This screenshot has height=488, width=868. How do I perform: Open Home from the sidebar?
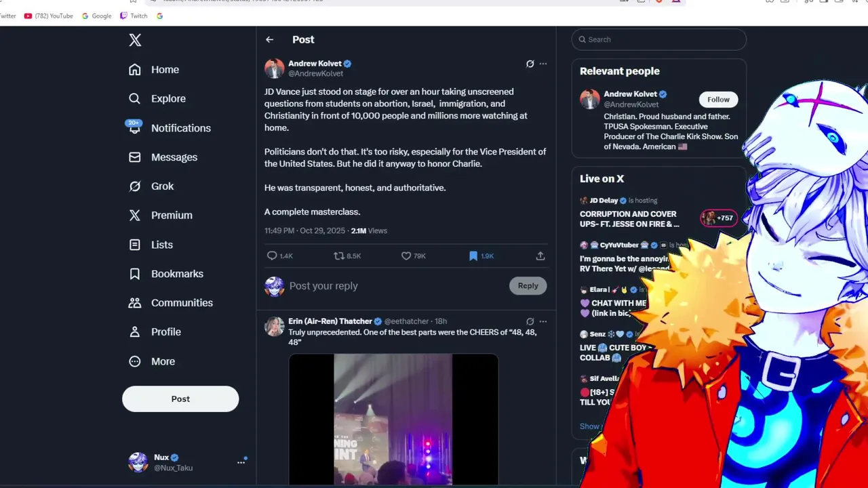pyautogui.click(x=154, y=70)
